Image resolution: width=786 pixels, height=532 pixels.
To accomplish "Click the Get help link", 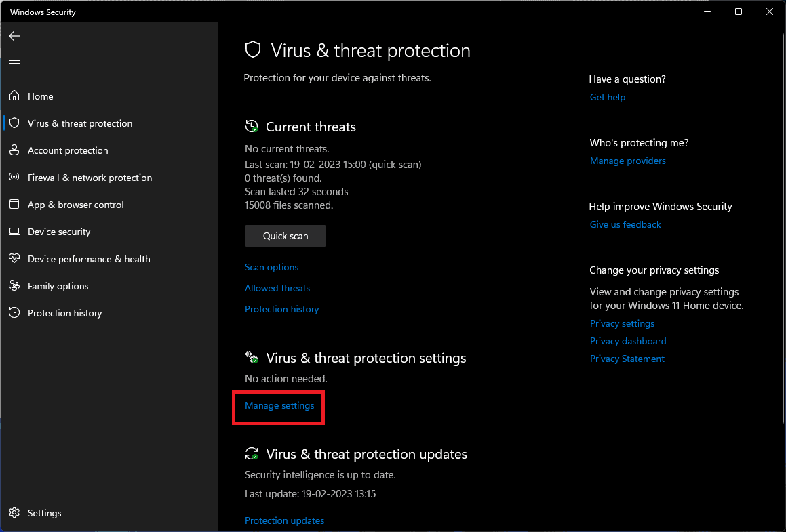I will tap(608, 97).
